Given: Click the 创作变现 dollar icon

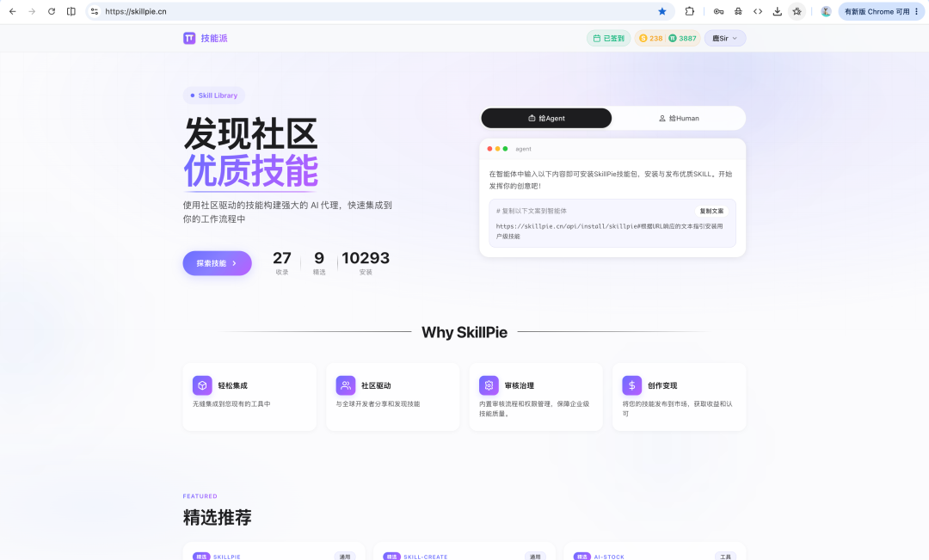Looking at the screenshot, I should tap(631, 385).
